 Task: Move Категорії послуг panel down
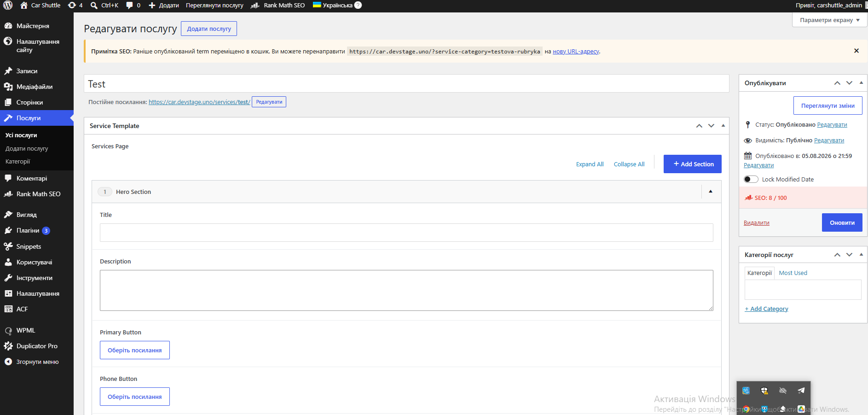tap(849, 255)
